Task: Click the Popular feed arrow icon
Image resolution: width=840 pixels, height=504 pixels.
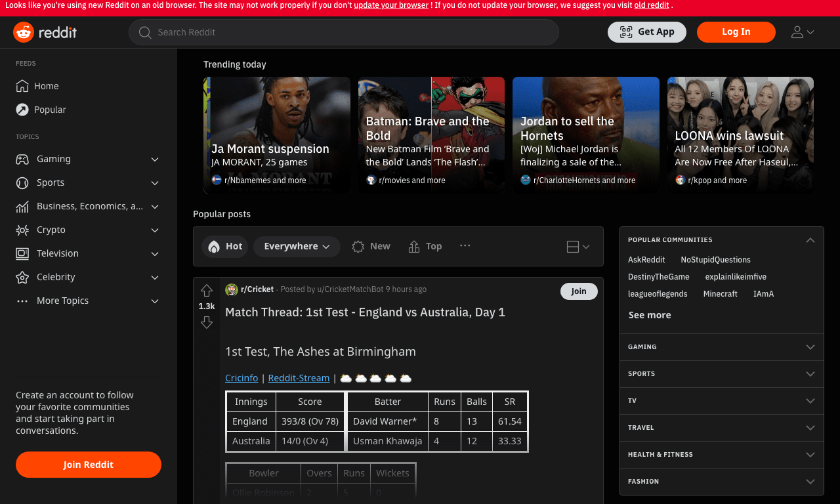Action: pos(22,110)
